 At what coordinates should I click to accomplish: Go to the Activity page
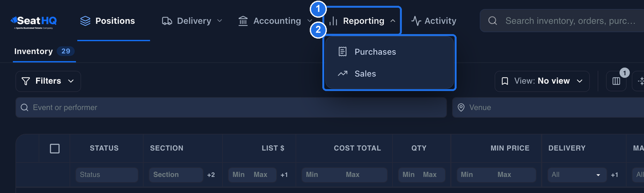click(x=433, y=21)
